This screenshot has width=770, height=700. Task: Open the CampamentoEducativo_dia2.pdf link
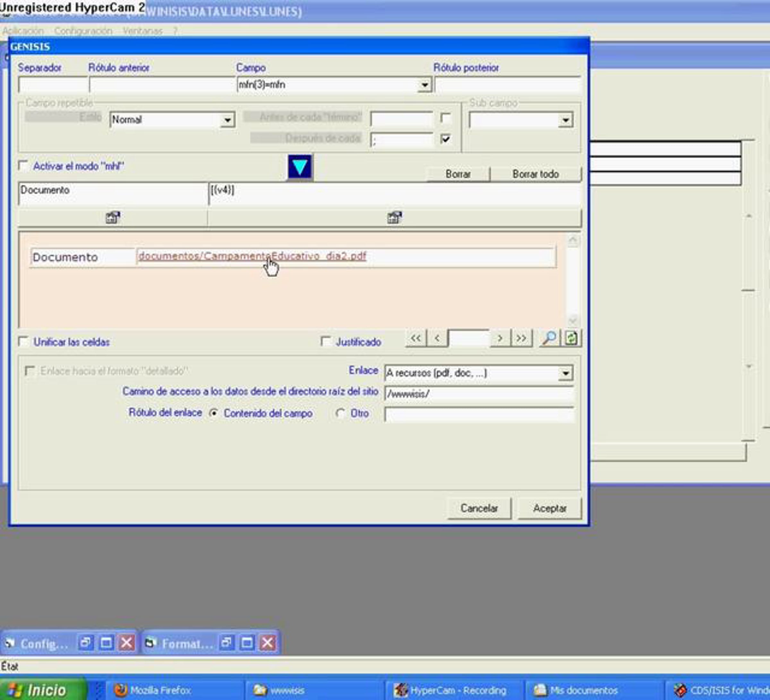[x=252, y=256]
